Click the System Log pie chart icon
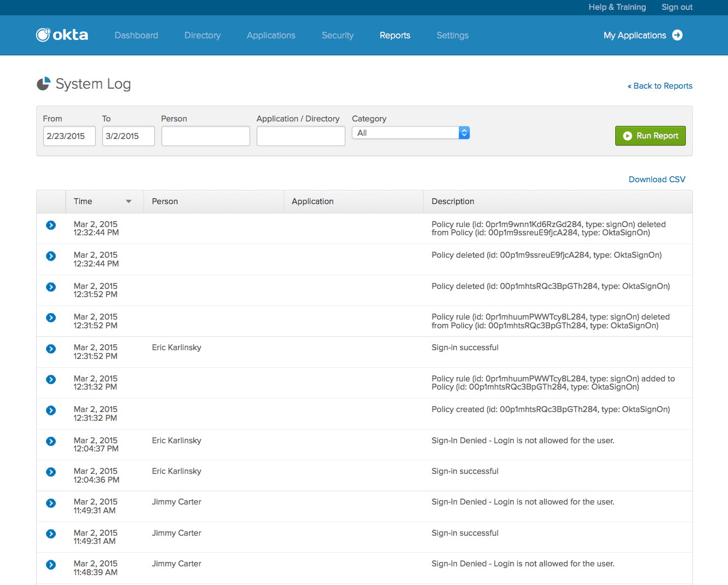 point(43,84)
